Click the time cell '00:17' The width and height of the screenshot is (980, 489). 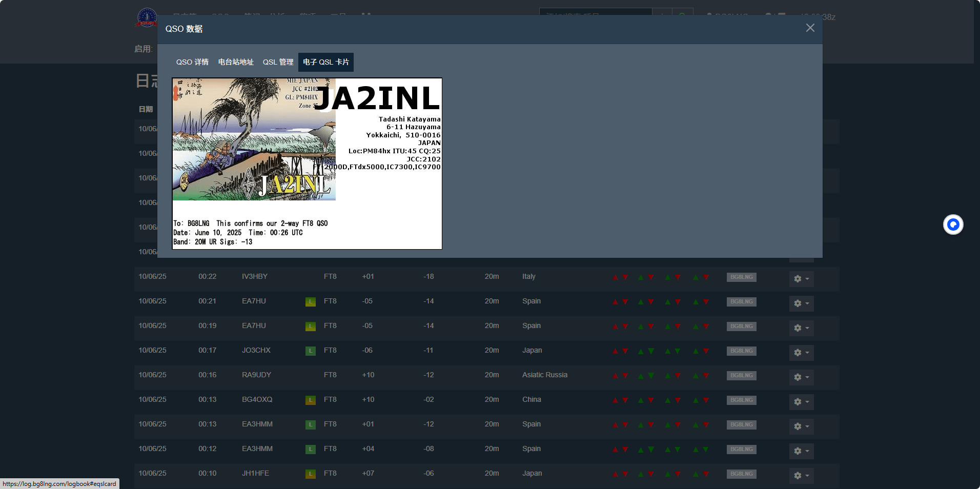(208, 350)
